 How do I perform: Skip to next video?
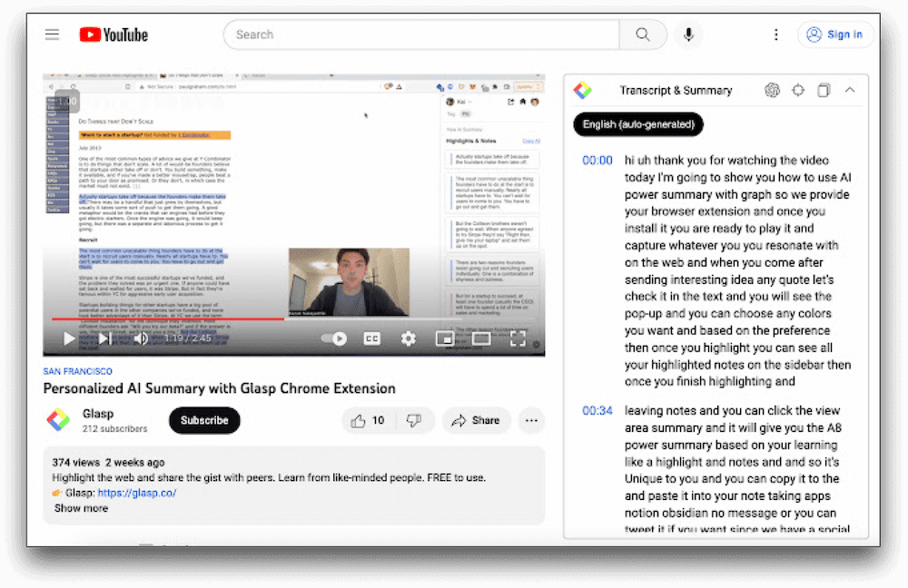[104, 338]
